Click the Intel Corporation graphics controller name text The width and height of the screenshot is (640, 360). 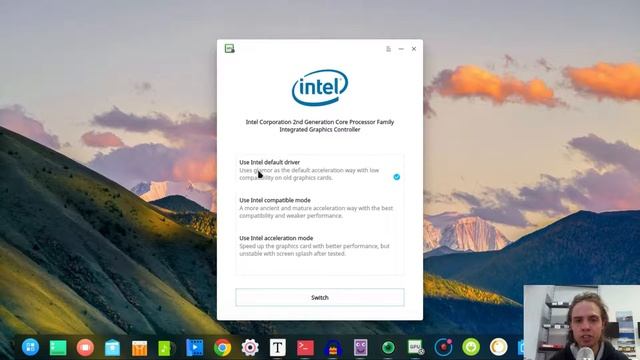(x=320, y=126)
